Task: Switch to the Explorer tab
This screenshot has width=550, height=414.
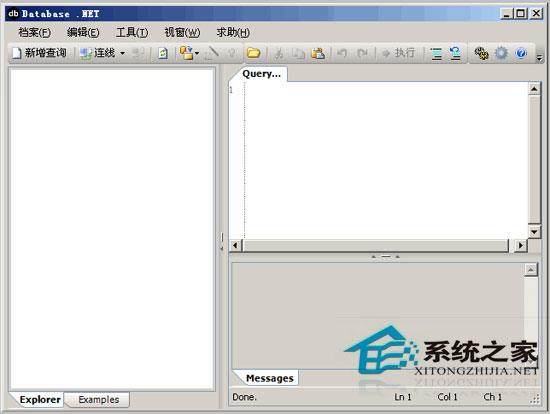Action: click(x=40, y=400)
